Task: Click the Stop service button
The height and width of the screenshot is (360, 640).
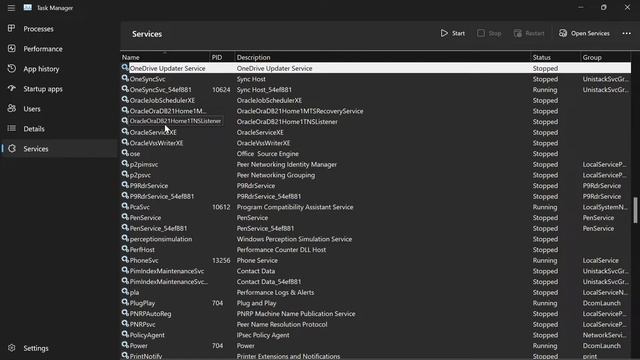Action: (489, 33)
